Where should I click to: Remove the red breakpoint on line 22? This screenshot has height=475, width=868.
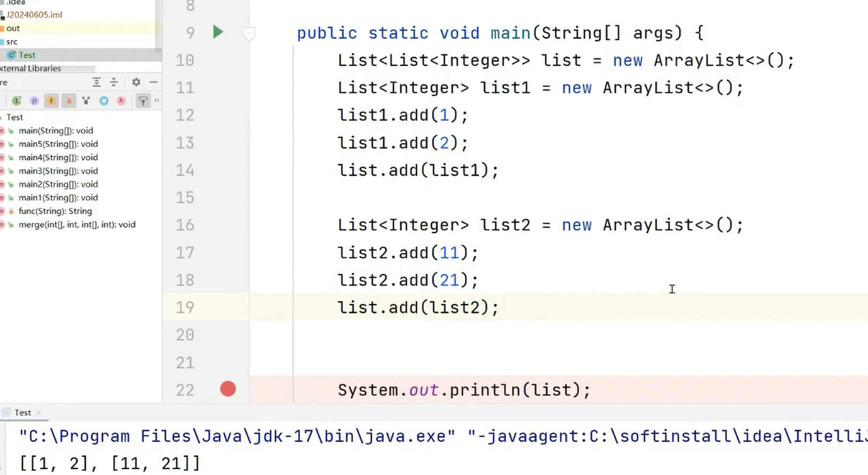[x=228, y=389]
